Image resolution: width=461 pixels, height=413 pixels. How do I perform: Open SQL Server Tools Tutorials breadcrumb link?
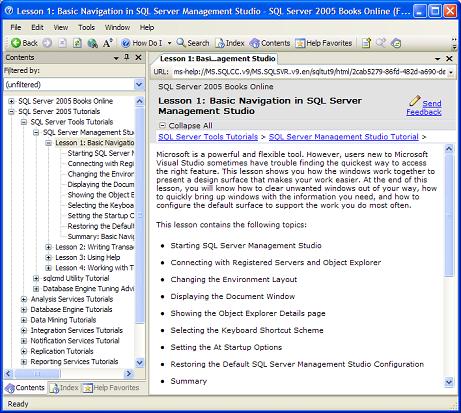coord(208,137)
